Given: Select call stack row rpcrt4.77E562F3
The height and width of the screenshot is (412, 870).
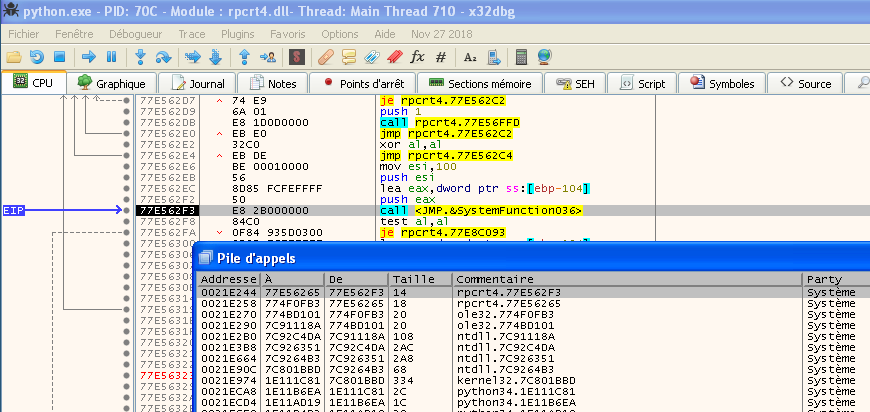Looking at the screenshot, I should pyautogui.click(x=533, y=292).
